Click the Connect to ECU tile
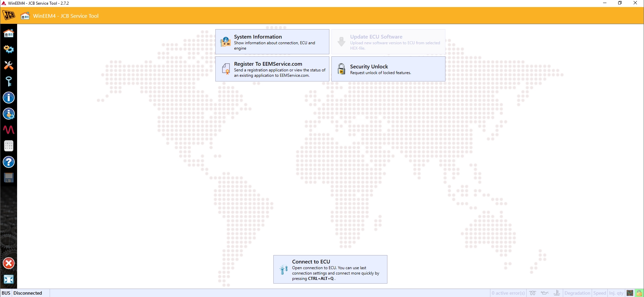Screen dimensions: 644x297 (x=330, y=270)
